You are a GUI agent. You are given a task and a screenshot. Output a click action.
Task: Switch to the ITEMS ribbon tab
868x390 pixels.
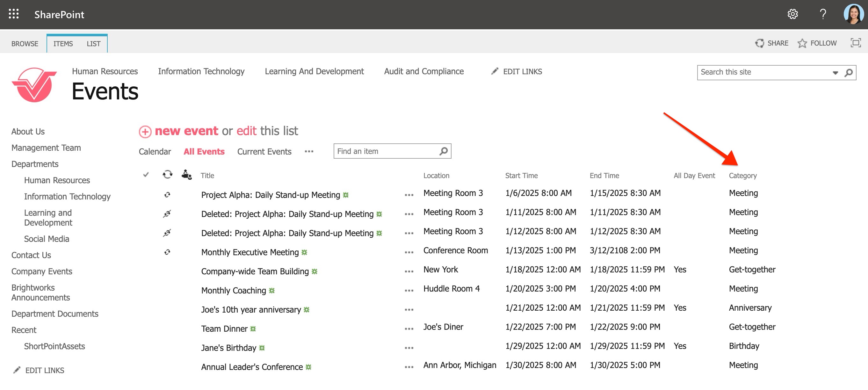tap(63, 44)
